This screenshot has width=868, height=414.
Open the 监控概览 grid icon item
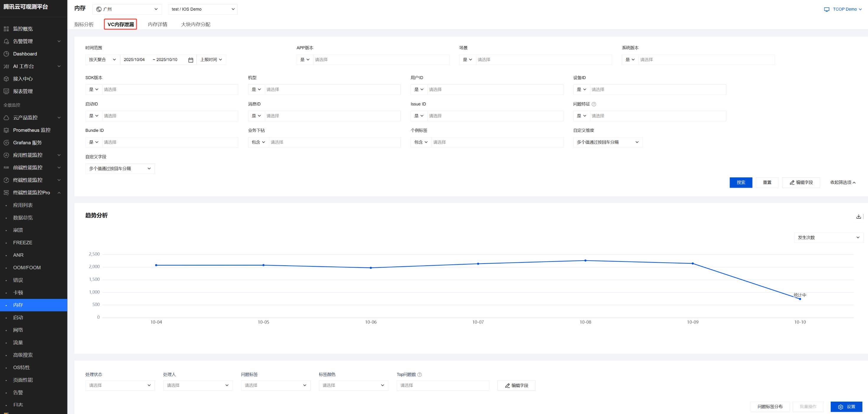click(6, 29)
